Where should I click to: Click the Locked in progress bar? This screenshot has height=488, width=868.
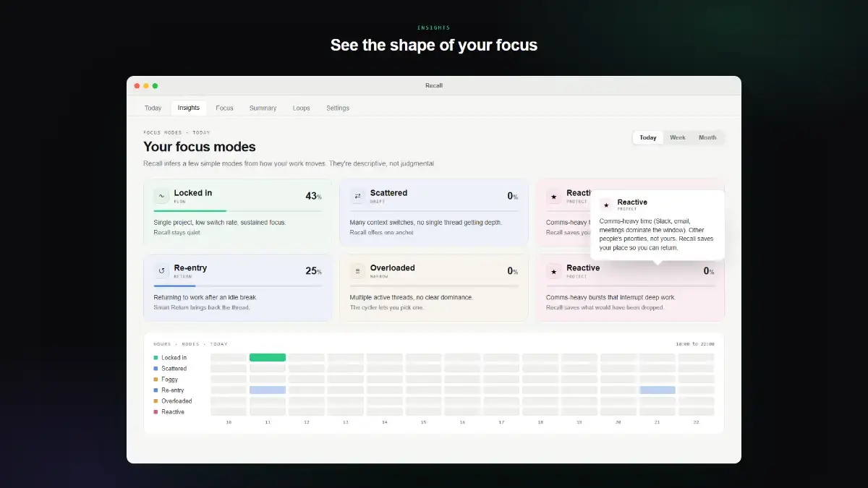tap(238, 211)
